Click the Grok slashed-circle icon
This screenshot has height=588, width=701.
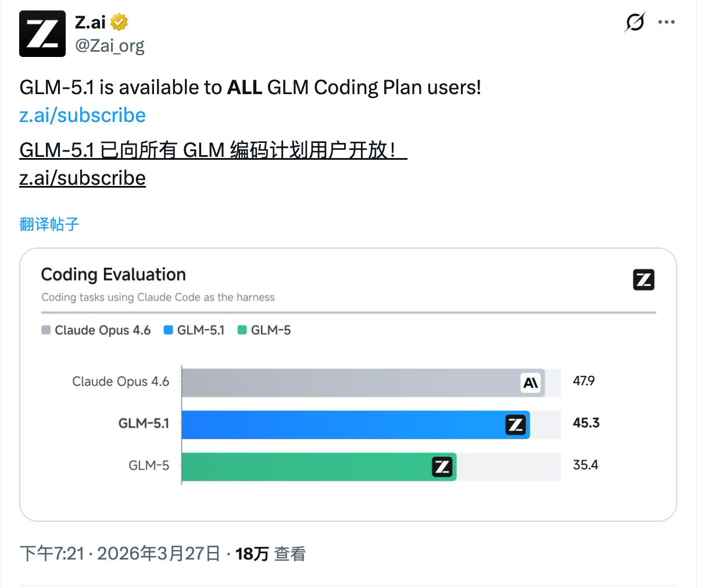(x=635, y=23)
